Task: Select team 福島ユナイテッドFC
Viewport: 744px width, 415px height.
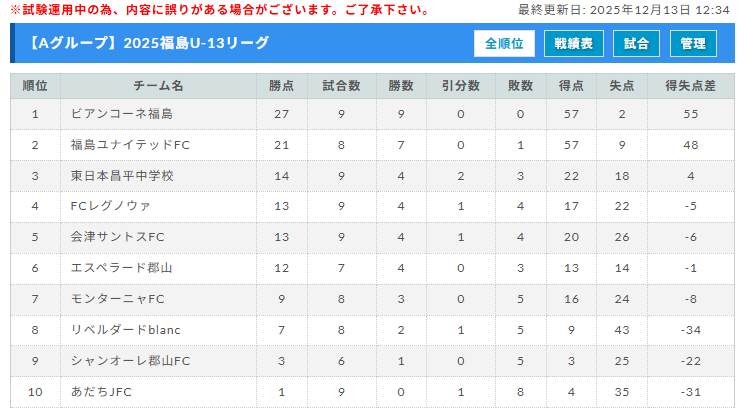Action: [x=130, y=145]
